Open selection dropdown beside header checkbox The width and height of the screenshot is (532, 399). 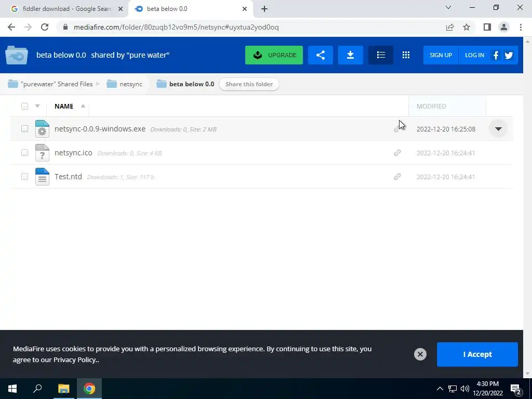click(37, 106)
